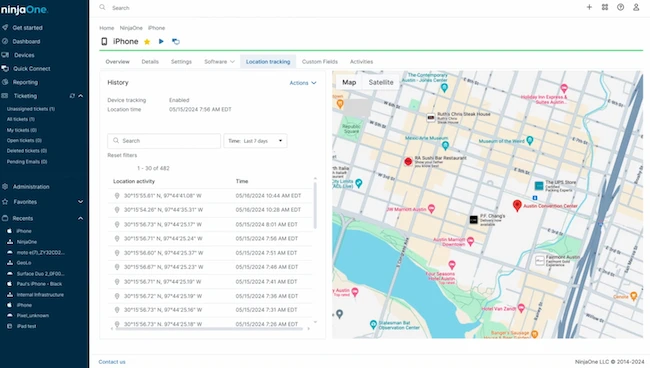650x368 pixels.
Task: Collapse the Recents section chevron
Action: point(80,218)
